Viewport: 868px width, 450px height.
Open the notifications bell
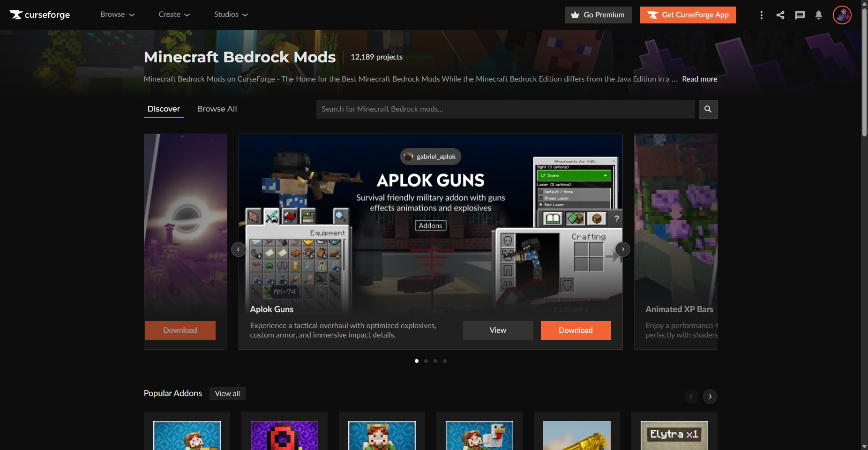click(819, 15)
